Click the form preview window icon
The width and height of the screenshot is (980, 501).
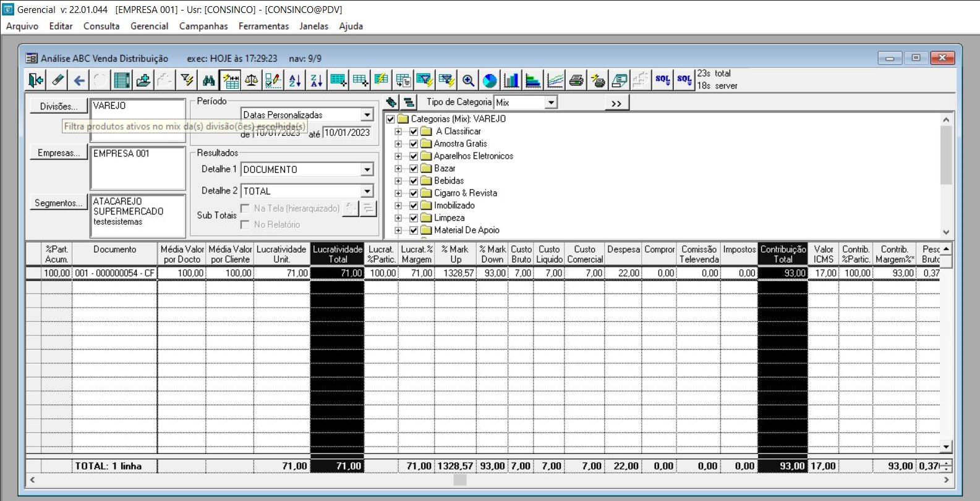(x=619, y=80)
